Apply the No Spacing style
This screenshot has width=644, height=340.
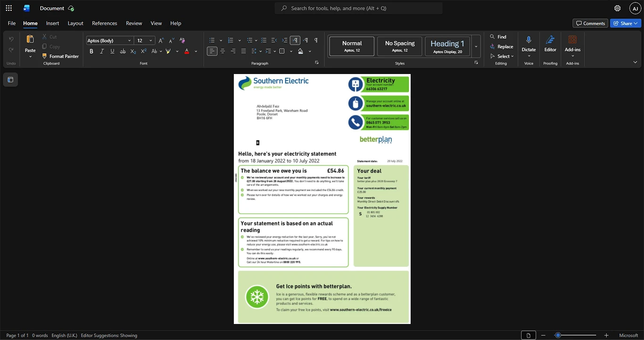(400, 46)
